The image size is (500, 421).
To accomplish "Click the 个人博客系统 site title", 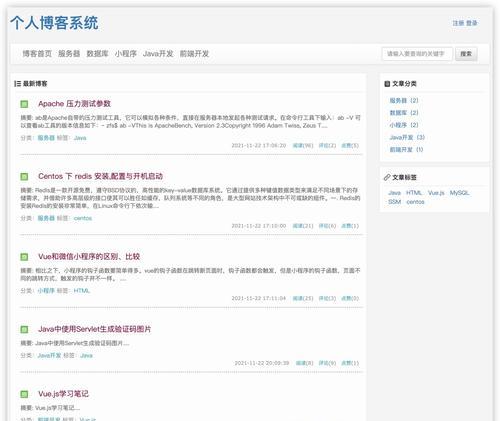I will pos(54,23).
